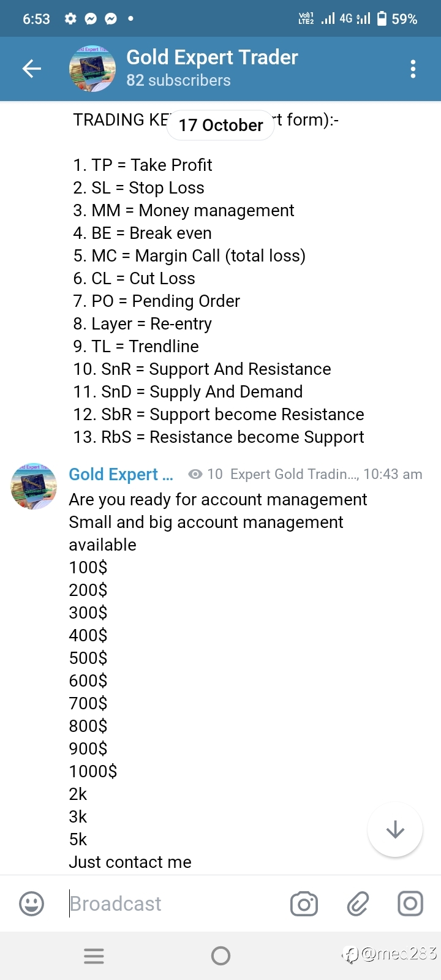Tap the 17 October date badge
441x980 pixels.
tap(221, 125)
